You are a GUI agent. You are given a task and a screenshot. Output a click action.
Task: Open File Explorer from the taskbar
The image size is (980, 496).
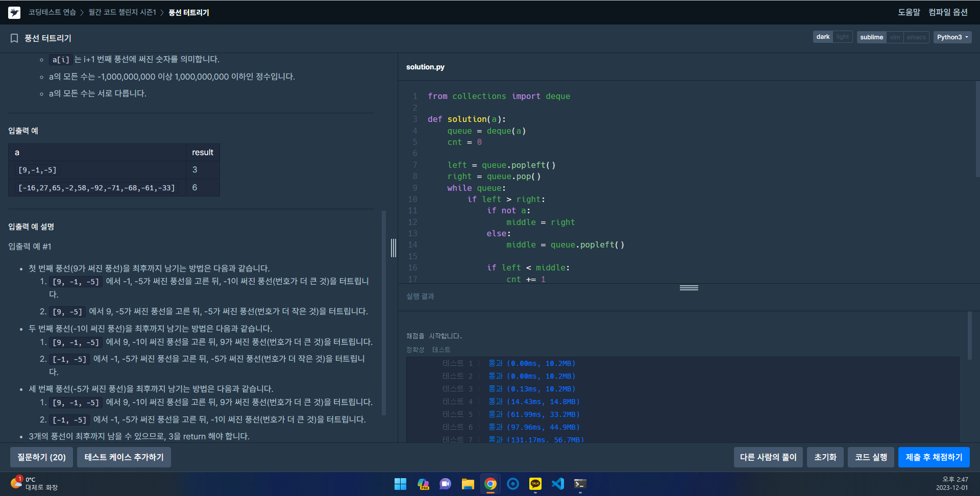468,484
